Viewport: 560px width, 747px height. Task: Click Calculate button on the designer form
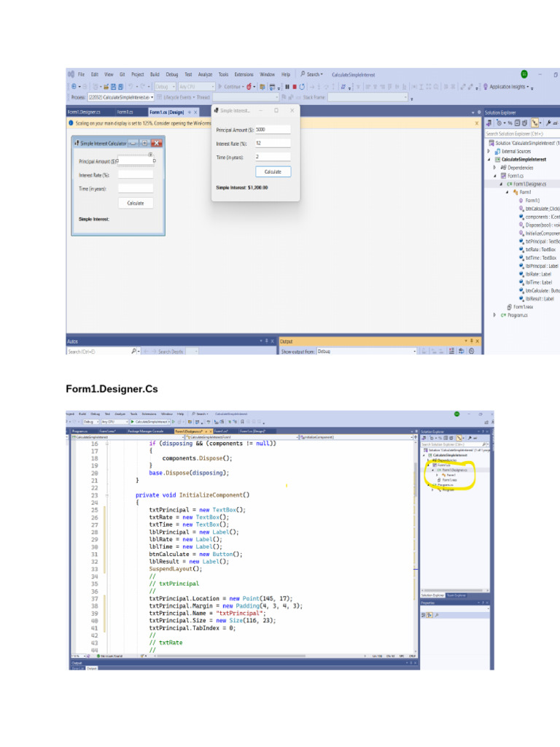click(x=135, y=203)
